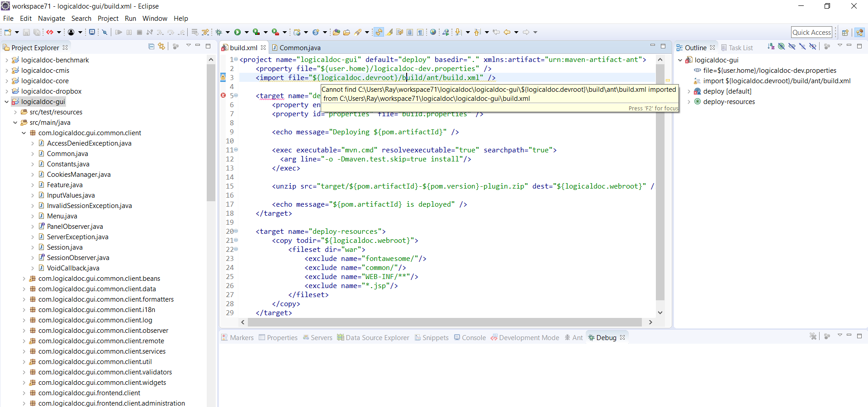Click the Skip All Breakpoints icon
The height and width of the screenshot is (407, 868).
pyautogui.click(x=104, y=32)
